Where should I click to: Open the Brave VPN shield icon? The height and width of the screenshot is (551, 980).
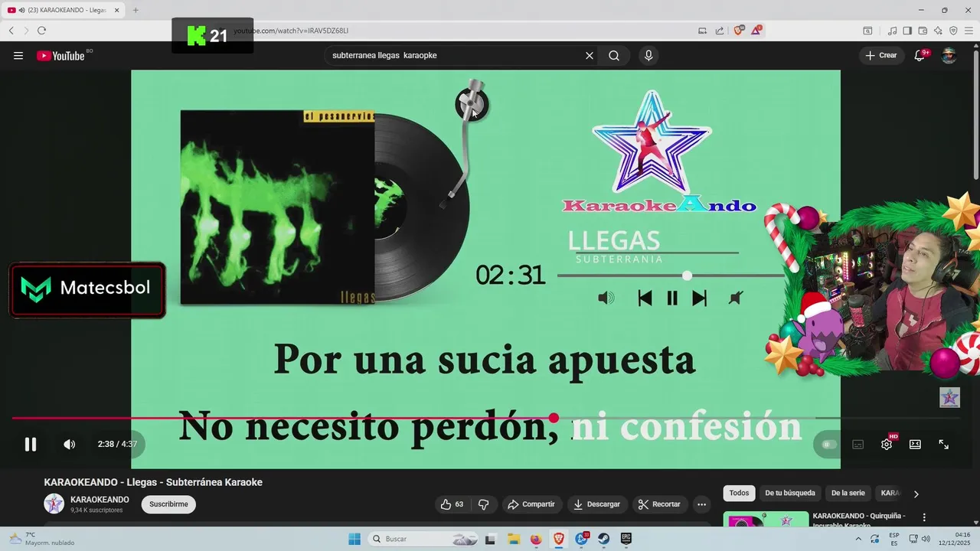pos(953,31)
